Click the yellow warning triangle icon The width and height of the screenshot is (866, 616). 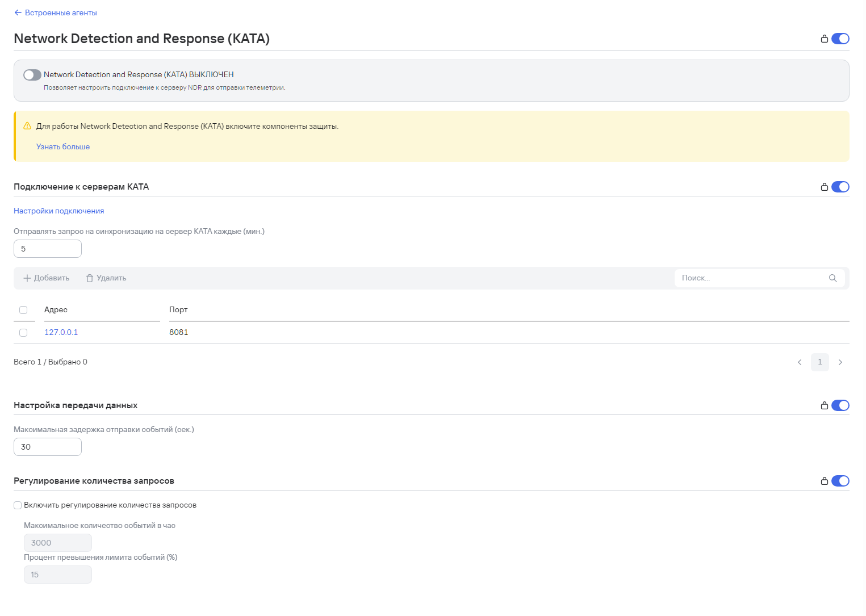point(27,126)
